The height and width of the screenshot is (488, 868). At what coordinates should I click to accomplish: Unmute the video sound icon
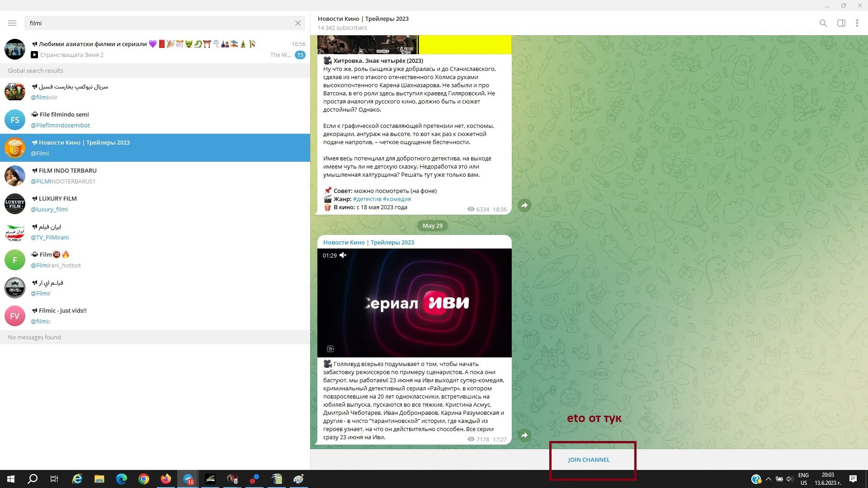pos(343,255)
